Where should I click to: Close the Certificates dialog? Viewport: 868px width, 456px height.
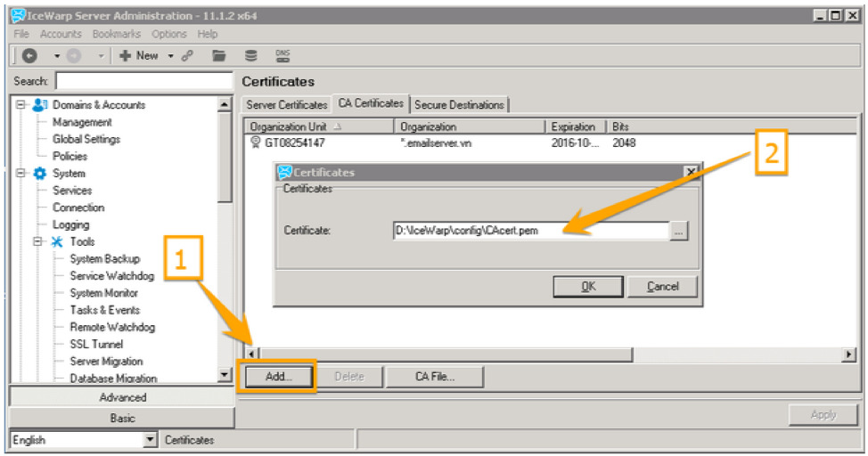pos(692,172)
